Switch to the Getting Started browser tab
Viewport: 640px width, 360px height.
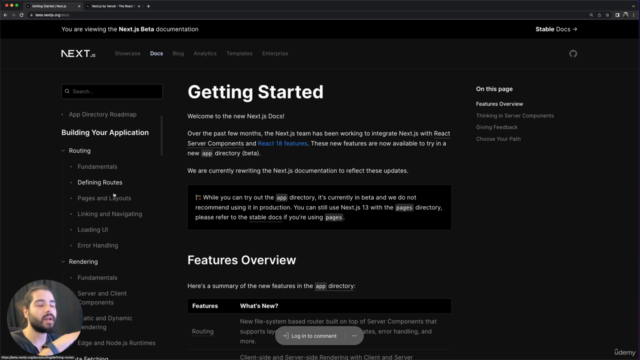point(52,6)
